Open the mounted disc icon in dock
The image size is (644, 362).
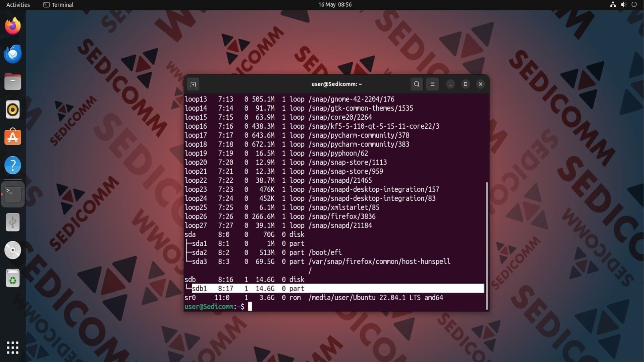coord(13,250)
